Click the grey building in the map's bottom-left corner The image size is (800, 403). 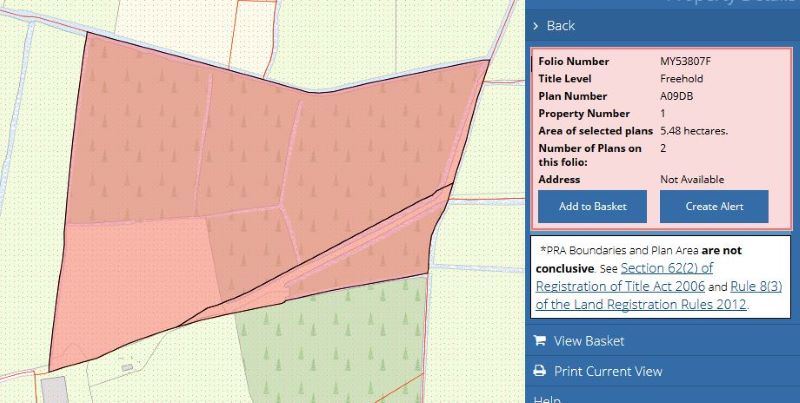(53, 388)
